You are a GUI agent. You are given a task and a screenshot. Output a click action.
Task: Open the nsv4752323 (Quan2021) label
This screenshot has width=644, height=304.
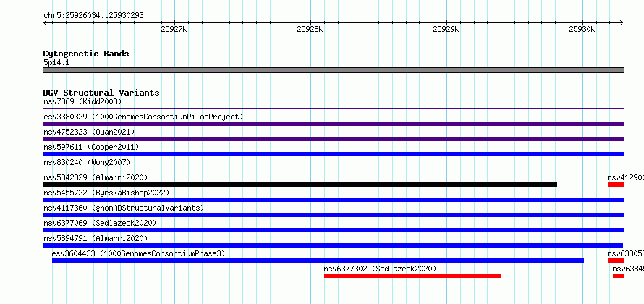pos(89,132)
